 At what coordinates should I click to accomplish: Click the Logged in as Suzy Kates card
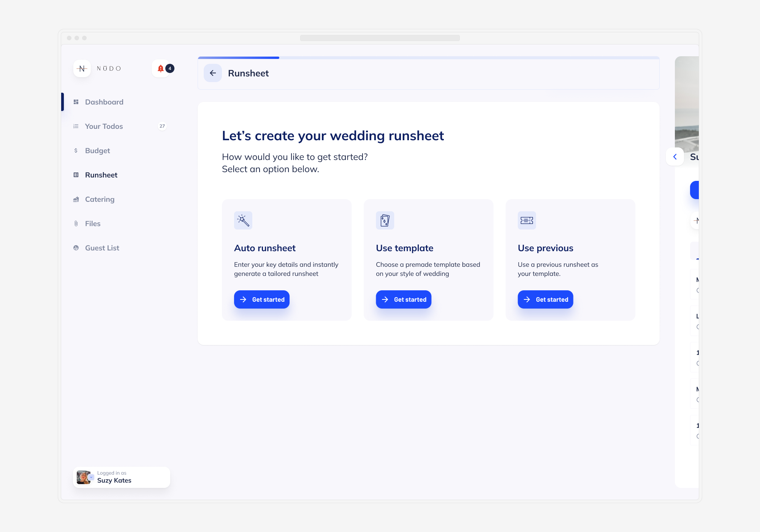coord(122,477)
